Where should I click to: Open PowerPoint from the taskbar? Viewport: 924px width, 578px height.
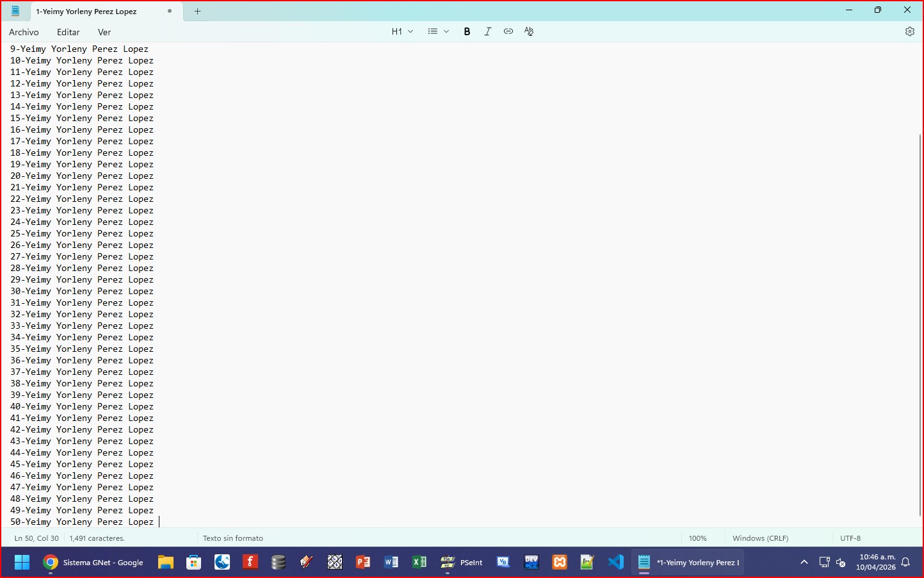tap(363, 562)
